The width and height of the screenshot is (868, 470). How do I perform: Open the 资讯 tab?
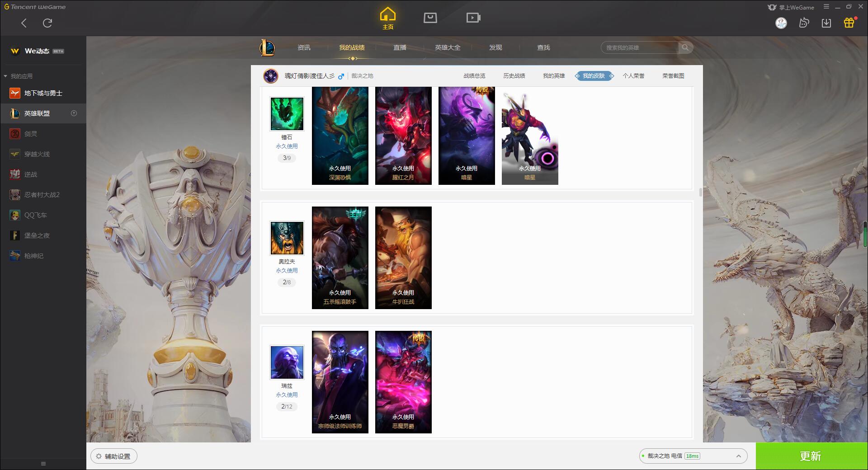coord(304,47)
